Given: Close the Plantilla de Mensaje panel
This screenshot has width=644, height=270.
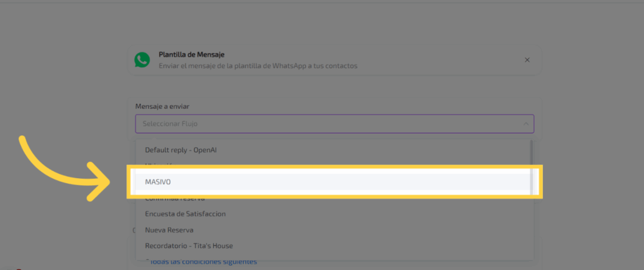Looking at the screenshot, I should [527, 60].
